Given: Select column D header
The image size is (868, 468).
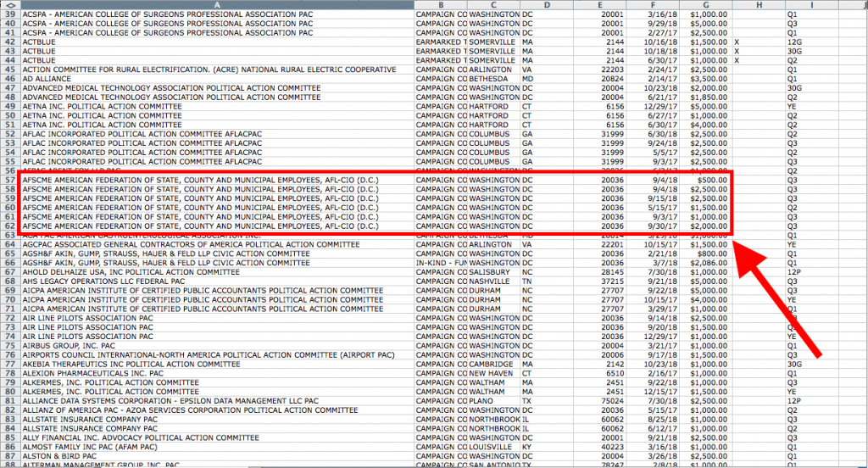Looking at the screenshot, I should 547,5.
